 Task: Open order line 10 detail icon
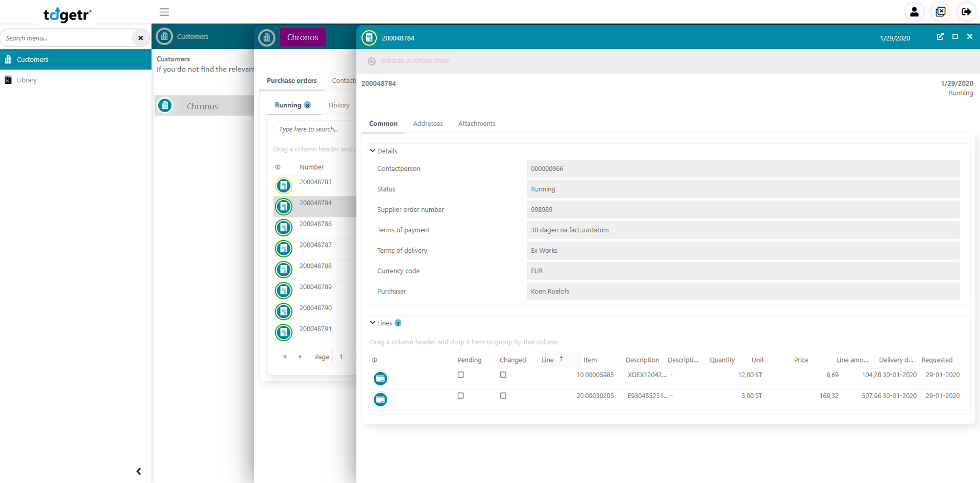tap(380, 379)
